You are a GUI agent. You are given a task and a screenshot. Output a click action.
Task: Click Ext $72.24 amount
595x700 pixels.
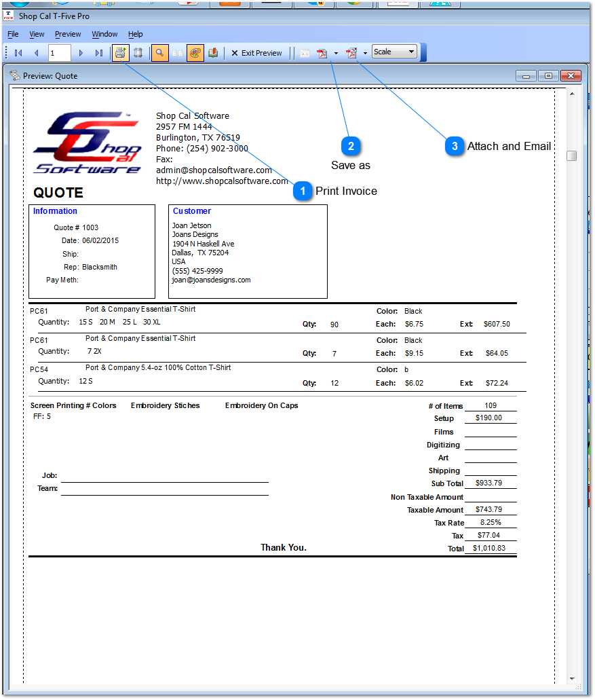click(x=497, y=383)
